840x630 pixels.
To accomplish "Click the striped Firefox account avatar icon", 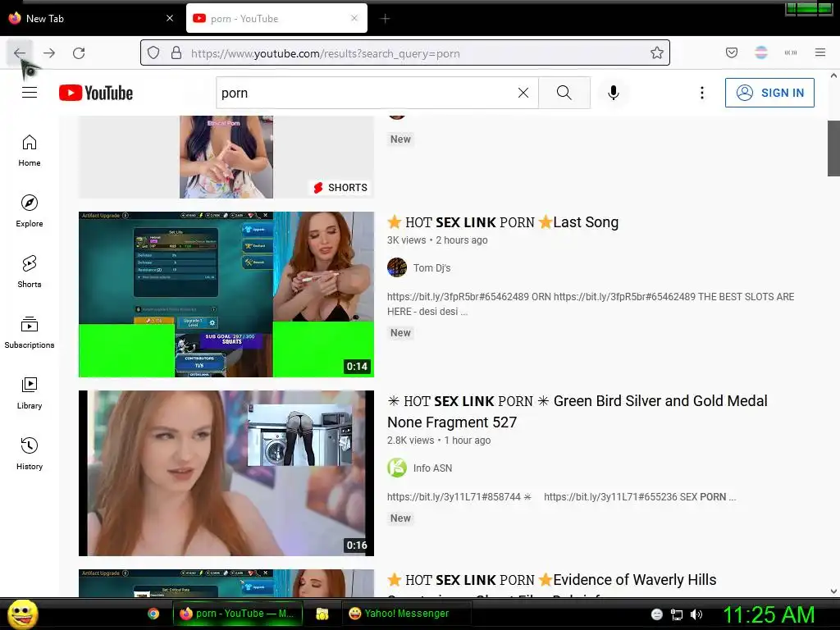I will 761,52.
